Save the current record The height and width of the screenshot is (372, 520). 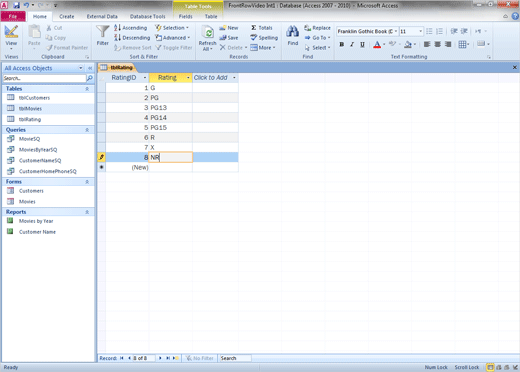229,38
